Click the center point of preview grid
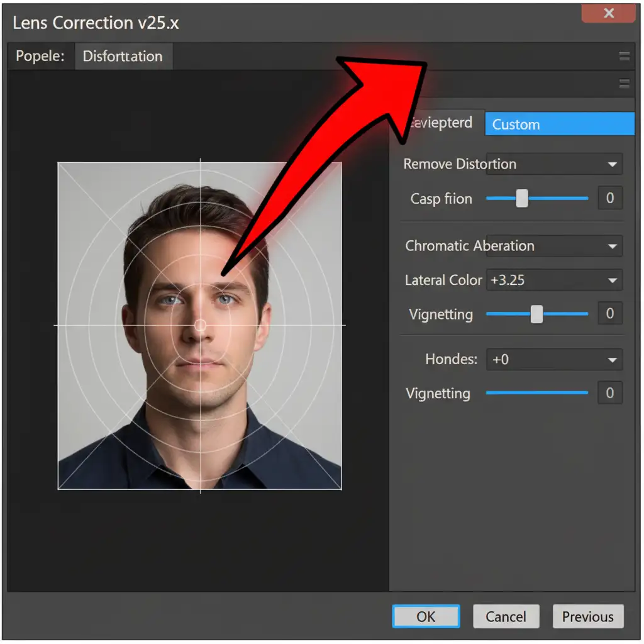Viewport: 644px width, 644px height. click(x=200, y=325)
